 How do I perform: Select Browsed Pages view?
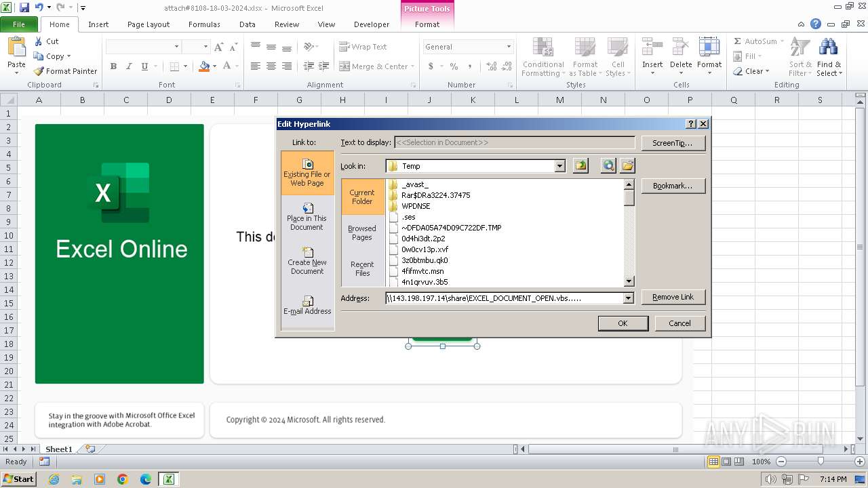click(362, 233)
